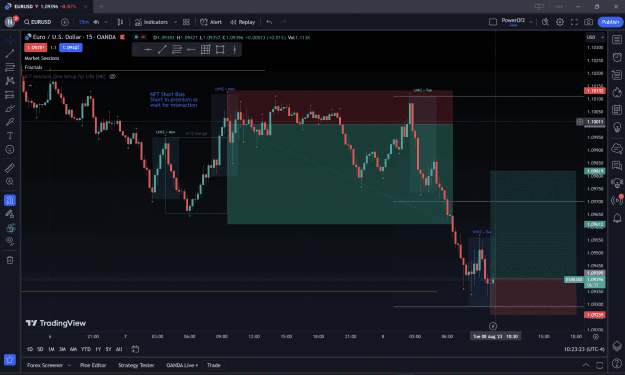The height and width of the screenshot is (375, 625).
Task: Click the favorites star button
Action: 10,359
